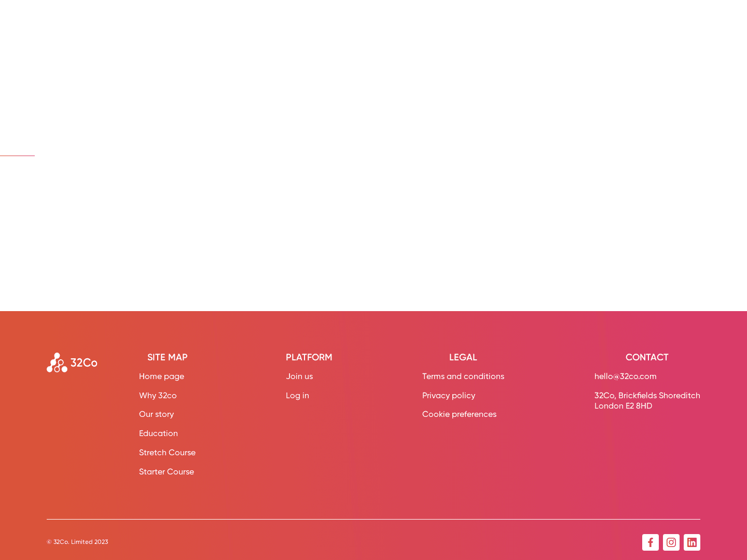Open the Log in link
The width and height of the screenshot is (747, 560).
coord(297,396)
